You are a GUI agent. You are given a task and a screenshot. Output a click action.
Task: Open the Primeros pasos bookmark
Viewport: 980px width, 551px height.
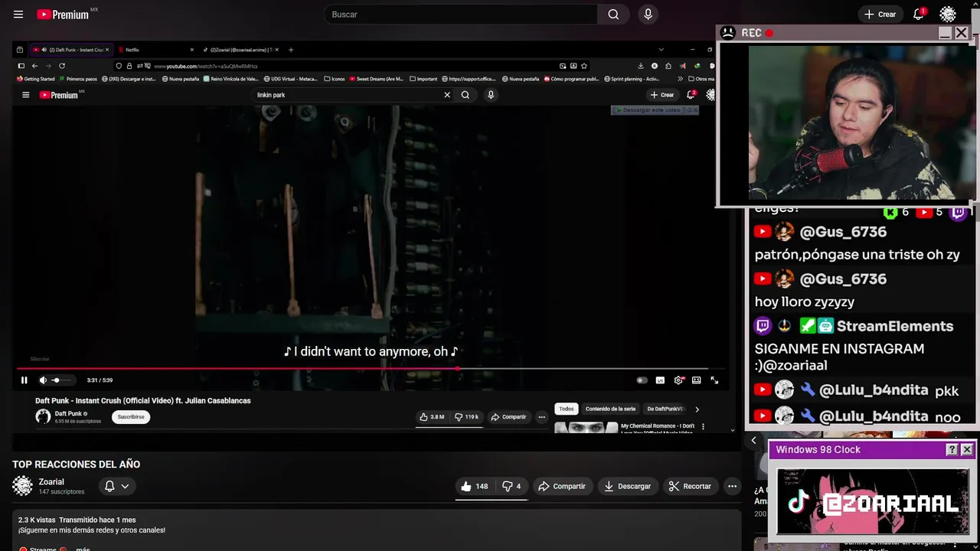click(x=78, y=79)
